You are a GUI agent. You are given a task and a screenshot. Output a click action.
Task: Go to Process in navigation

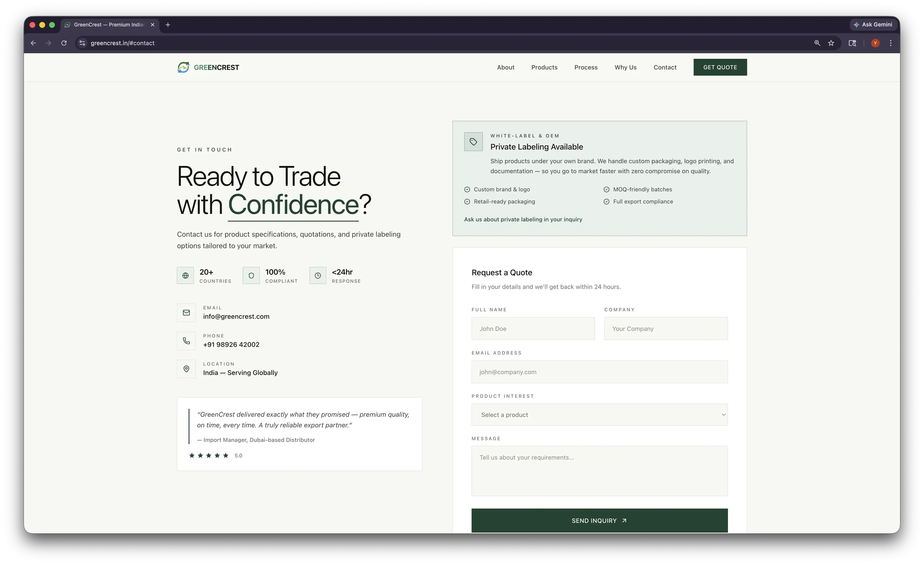tap(586, 67)
